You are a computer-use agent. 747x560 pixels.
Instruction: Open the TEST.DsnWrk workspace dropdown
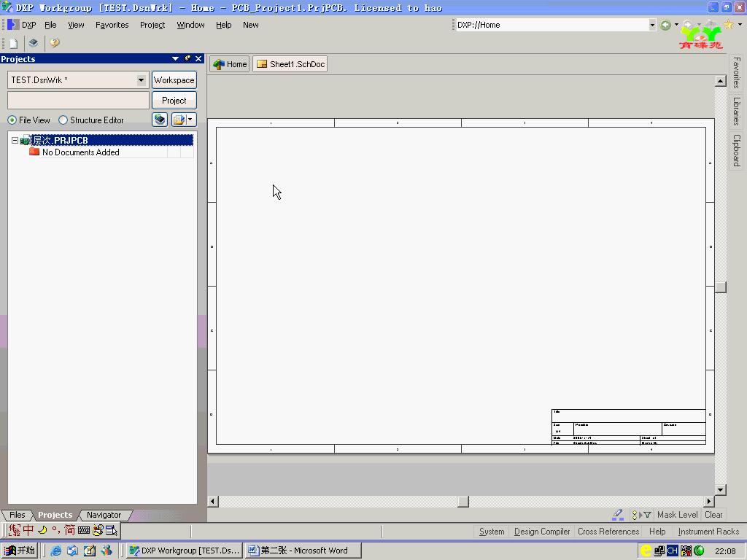(x=141, y=80)
